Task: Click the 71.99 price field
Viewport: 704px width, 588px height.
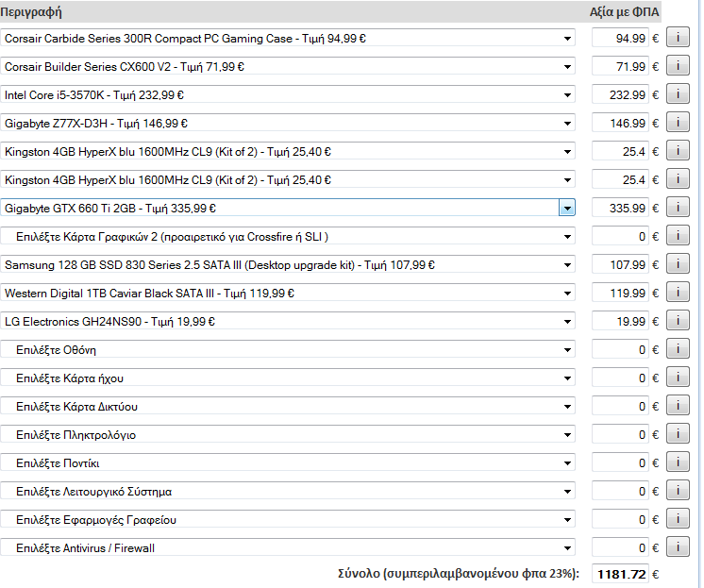Action: 620,66
